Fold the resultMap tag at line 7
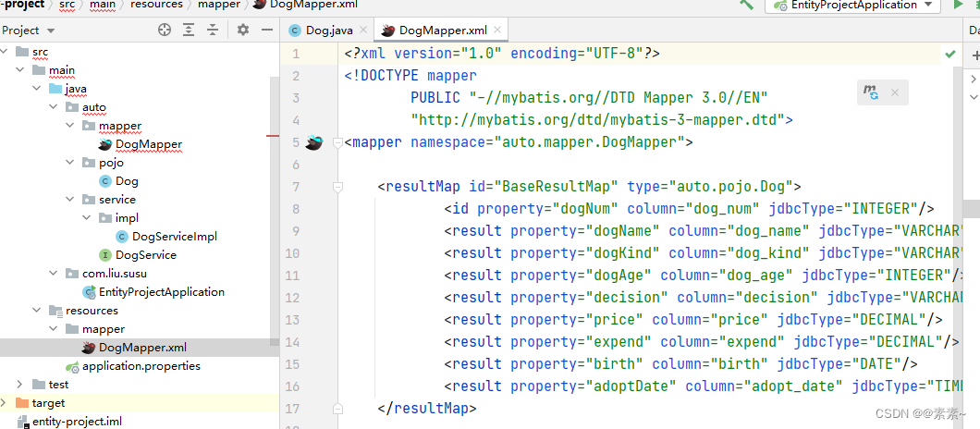Screen dimensions: 980x429 (x=337, y=187)
